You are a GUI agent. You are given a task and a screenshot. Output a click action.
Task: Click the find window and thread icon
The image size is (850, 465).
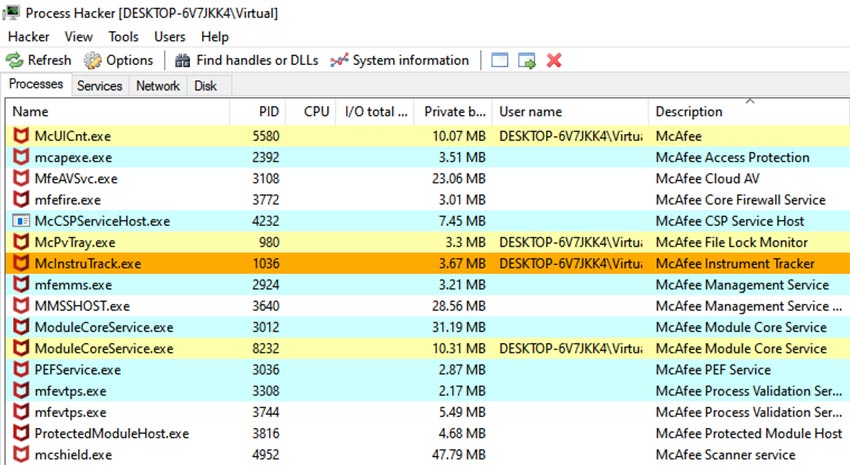[526, 60]
